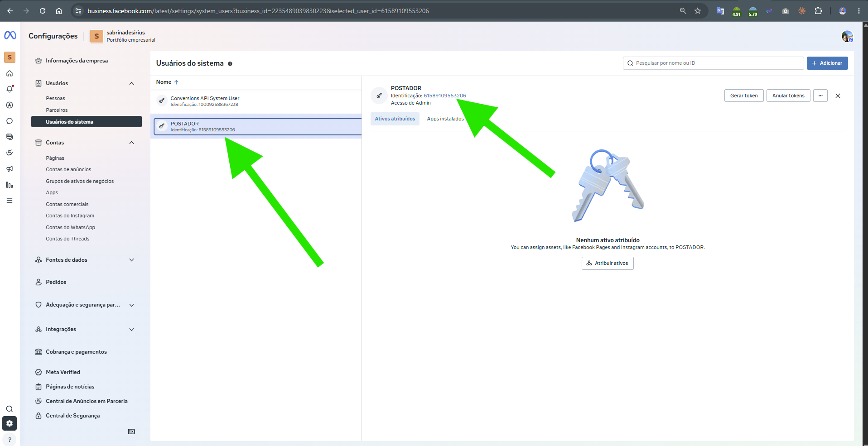Viewport: 868px width, 446px height.
Task: Open the Chrome three-dot menu
Action: tap(859, 11)
